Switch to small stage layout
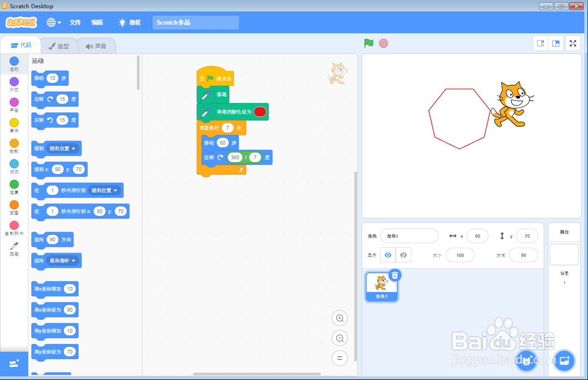This screenshot has height=380, width=588. 541,43
